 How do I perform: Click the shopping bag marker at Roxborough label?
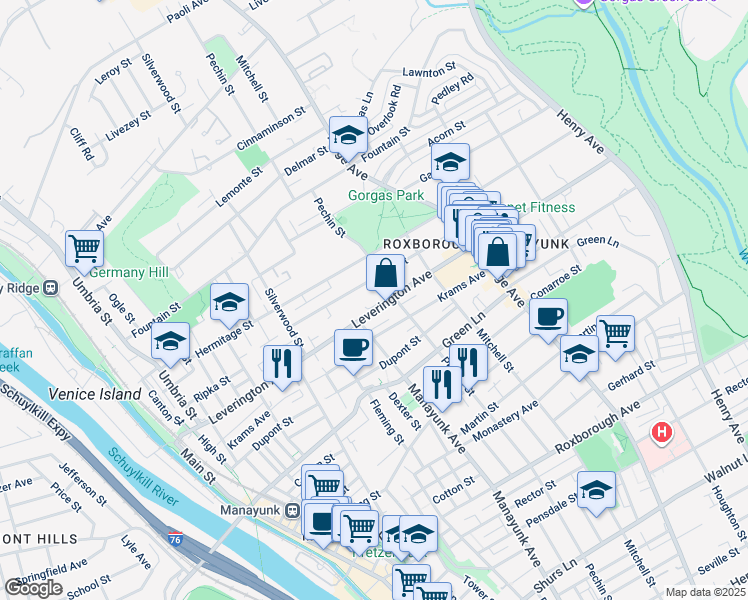tap(497, 252)
